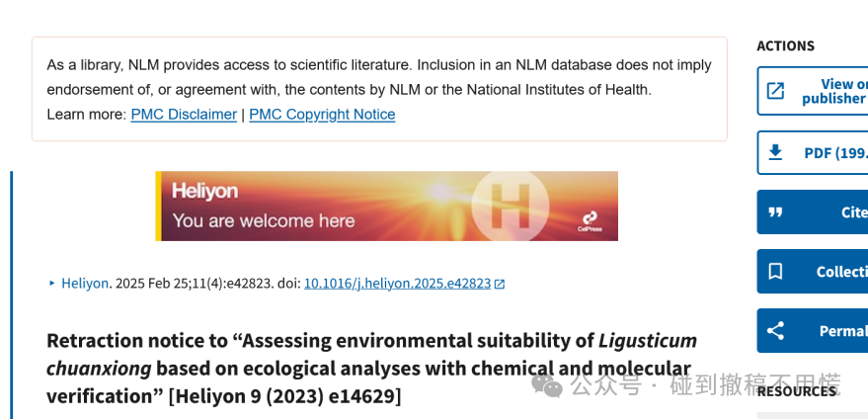Follow the DOI 10.1016/j.heliyon.2025.e42823 link
This screenshot has height=419, width=868.
[398, 284]
